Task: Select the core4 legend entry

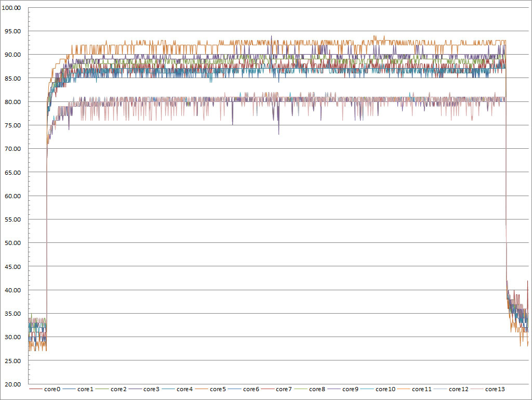Action: (x=177, y=389)
